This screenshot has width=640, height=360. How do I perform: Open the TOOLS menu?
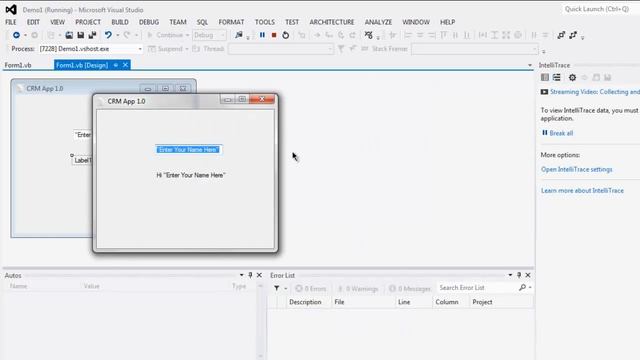(265, 22)
